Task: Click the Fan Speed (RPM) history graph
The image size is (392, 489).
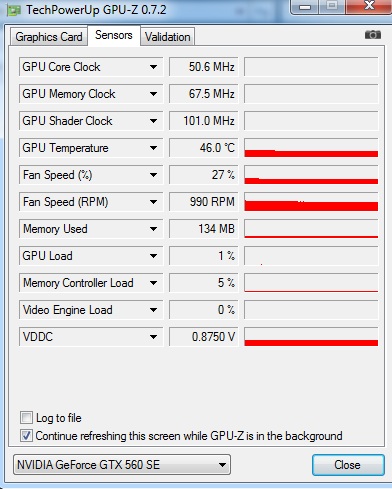Action: [311, 202]
